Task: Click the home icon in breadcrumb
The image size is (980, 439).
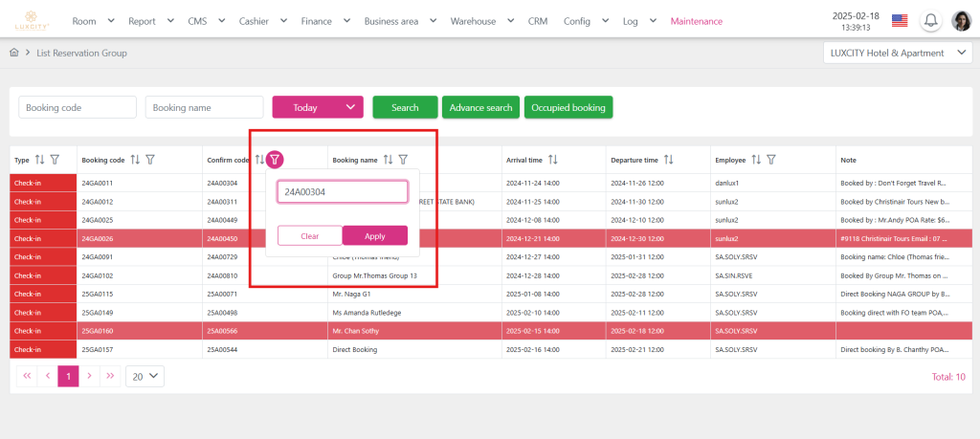Action: [14, 53]
